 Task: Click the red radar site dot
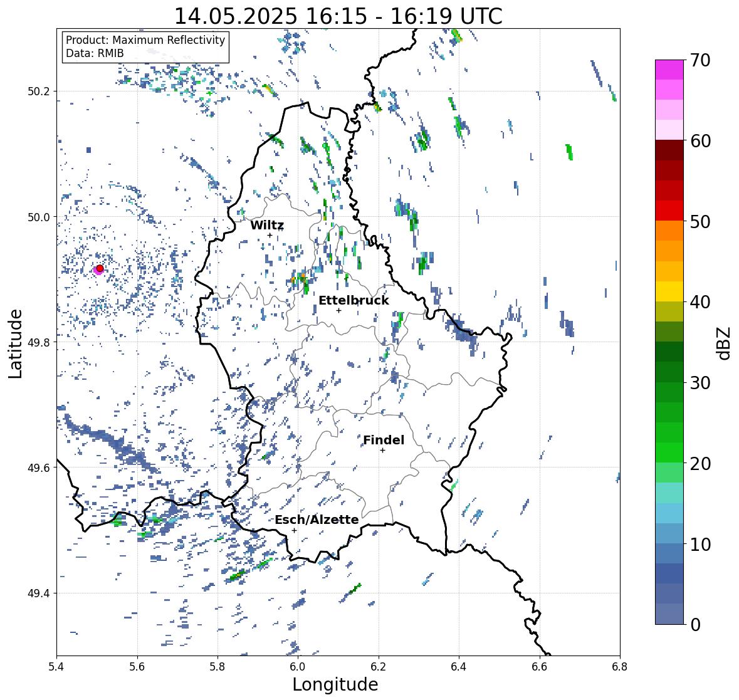tap(100, 268)
